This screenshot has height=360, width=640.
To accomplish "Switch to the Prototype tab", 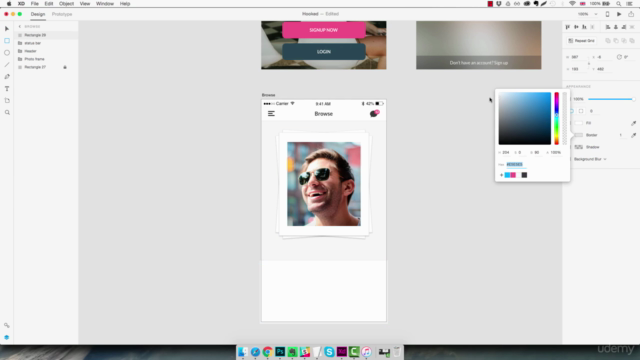I will [x=62, y=14].
